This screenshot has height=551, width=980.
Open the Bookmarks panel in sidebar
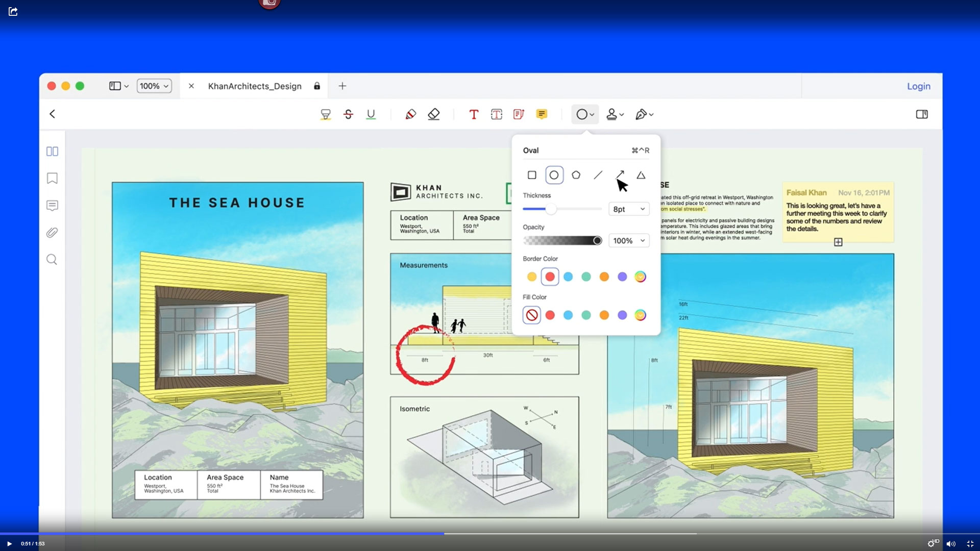click(52, 178)
